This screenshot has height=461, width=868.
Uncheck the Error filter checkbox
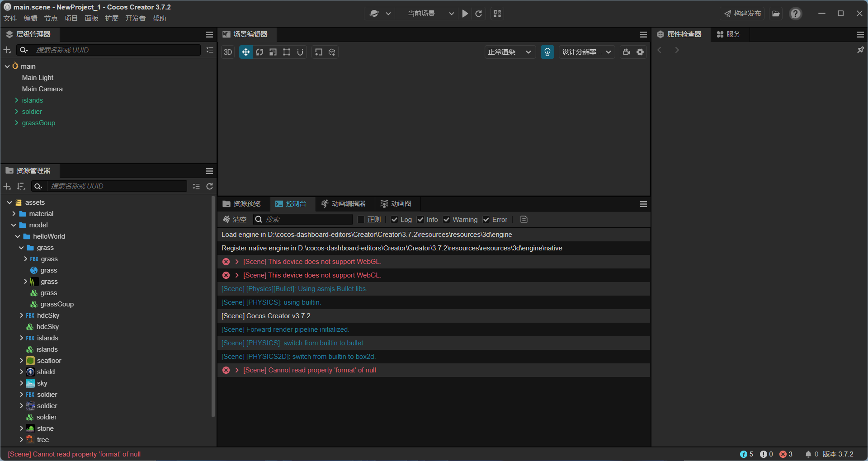[486, 220]
